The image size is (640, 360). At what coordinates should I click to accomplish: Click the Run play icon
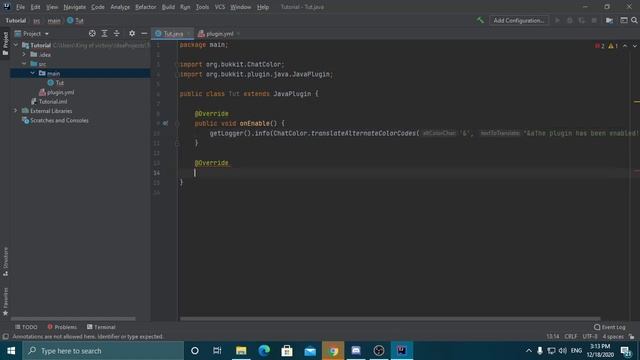[557, 20]
